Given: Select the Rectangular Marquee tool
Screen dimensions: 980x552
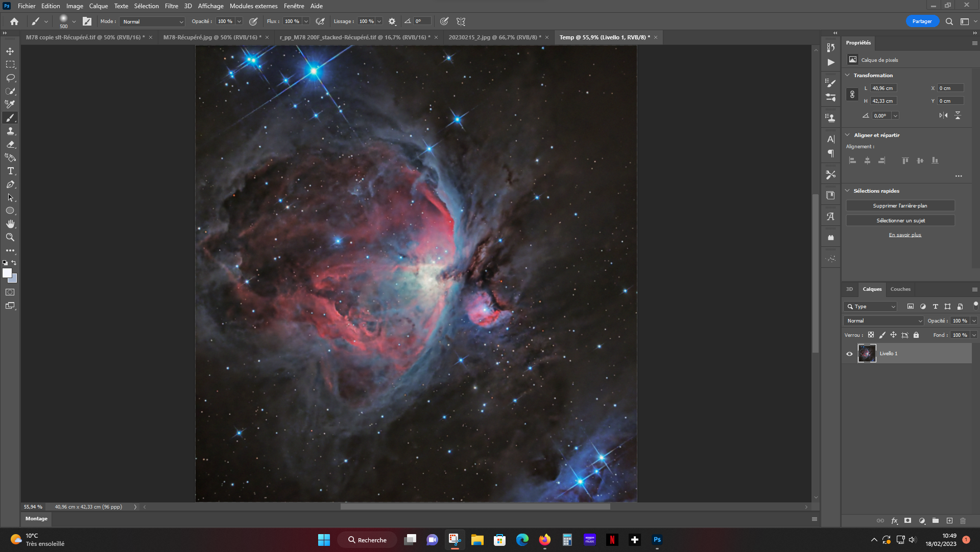Looking at the screenshot, I should pyautogui.click(x=10, y=64).
